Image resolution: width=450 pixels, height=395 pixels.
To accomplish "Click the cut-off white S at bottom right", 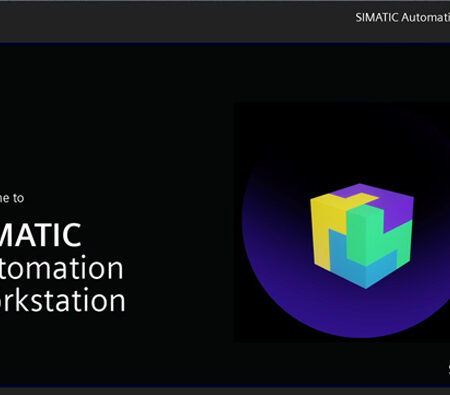I will click(x=449, y=369).
